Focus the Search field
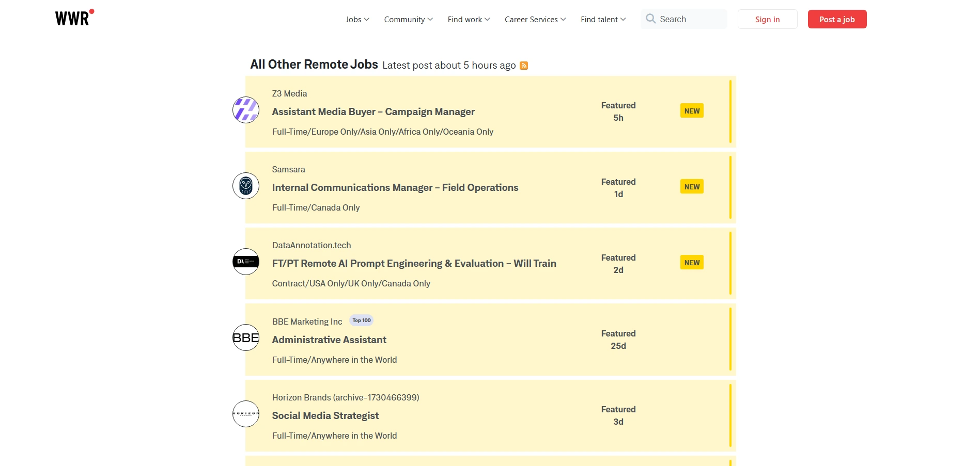 tap(684, 19)
